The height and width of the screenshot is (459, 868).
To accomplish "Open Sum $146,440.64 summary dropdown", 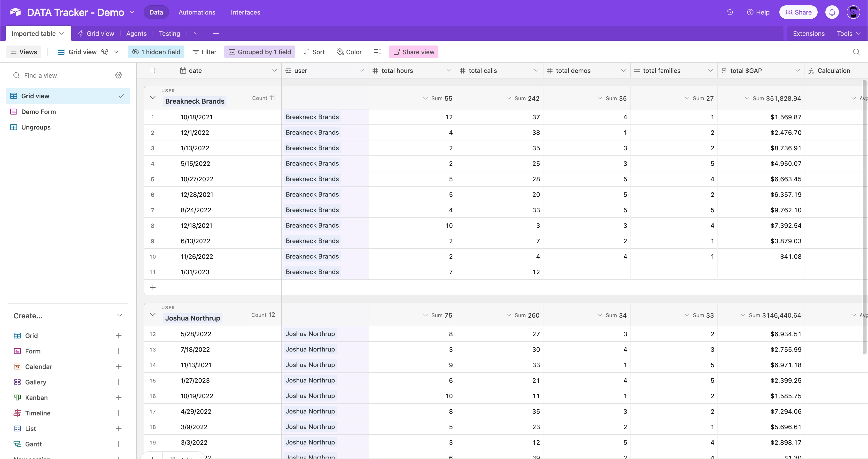I will point(771,315).
